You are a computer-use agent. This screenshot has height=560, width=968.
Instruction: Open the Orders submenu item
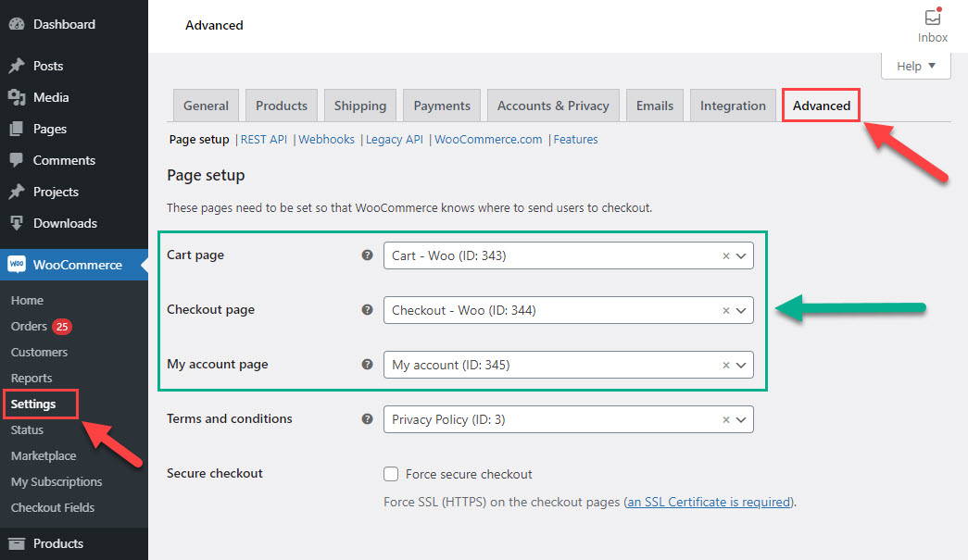(x=29, y=326)
